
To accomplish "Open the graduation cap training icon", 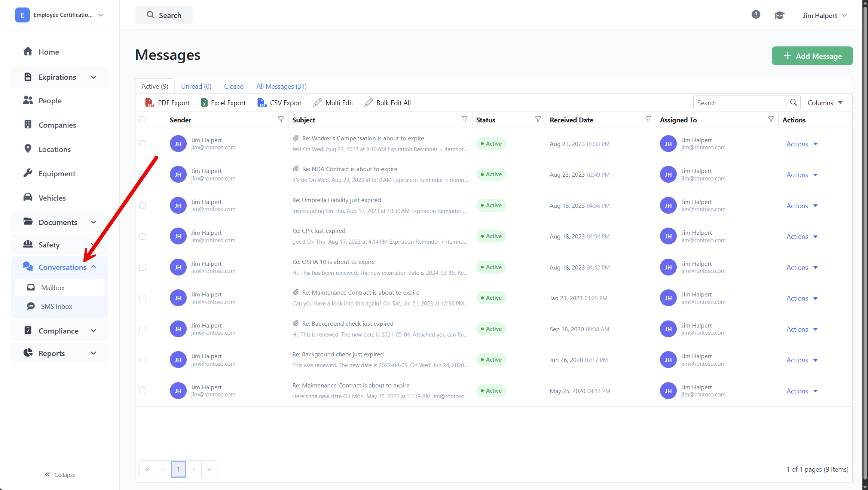I will 779,15.
